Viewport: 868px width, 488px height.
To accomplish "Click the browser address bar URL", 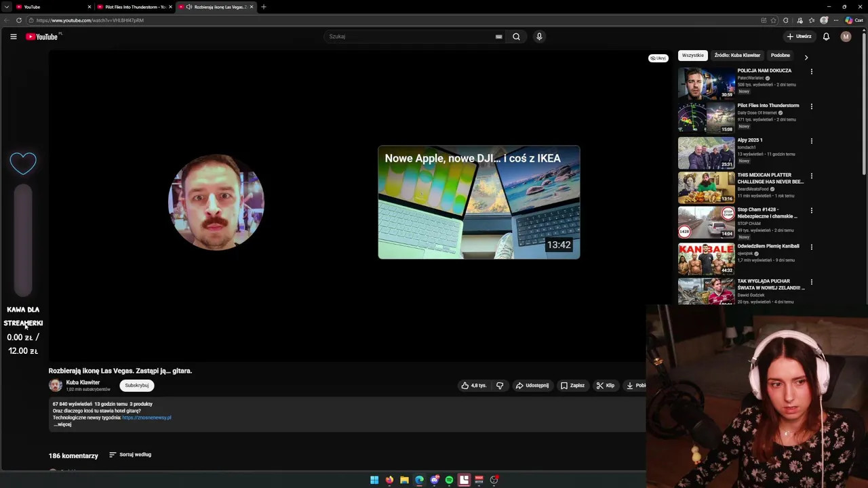I will (90, 20).
